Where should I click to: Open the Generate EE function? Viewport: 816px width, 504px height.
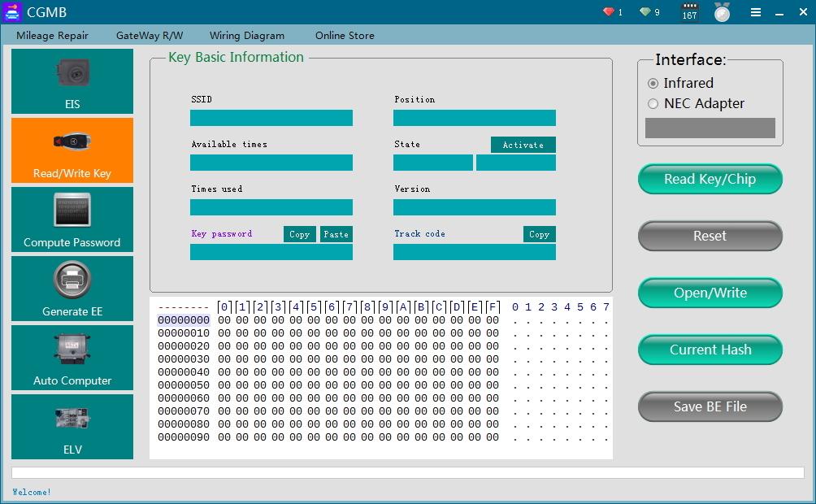(72, 289)
